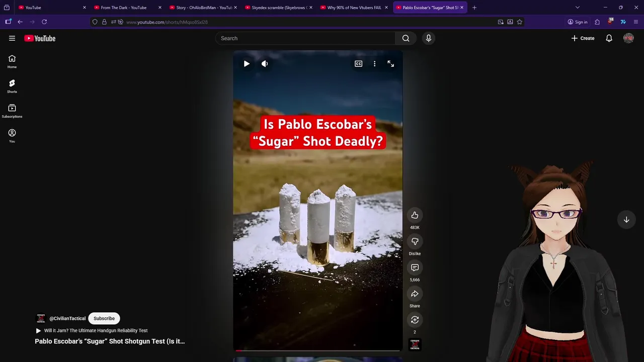This screenshot has height=362, width=644.
Task: Open the You section in sidebar
Action: coord(12,136)
